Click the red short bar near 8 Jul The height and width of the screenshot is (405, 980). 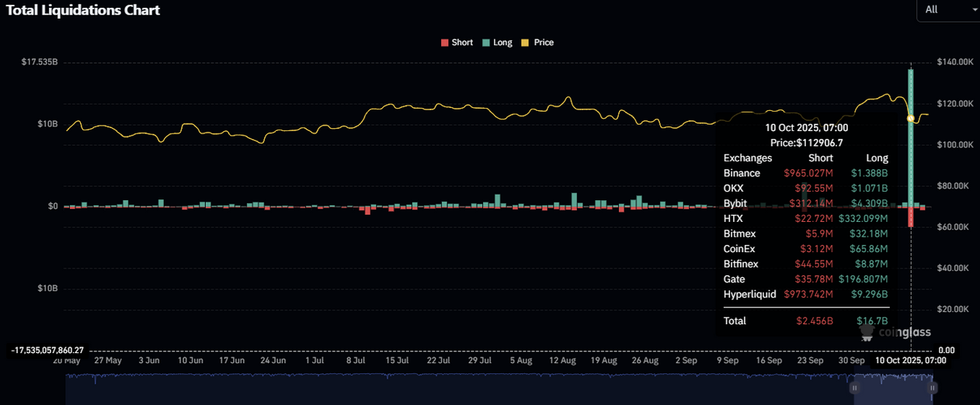[366, 211]
